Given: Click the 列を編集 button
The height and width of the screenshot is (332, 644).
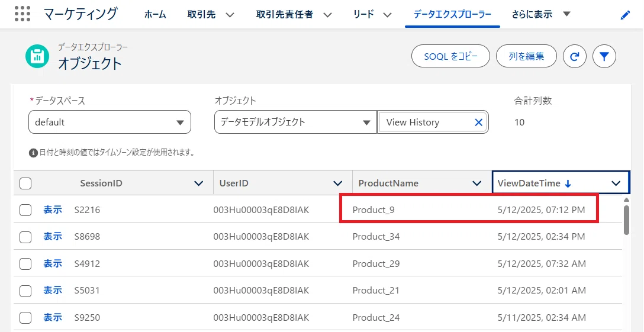Looking at the screenshot, I should pyautogui.click(x=527, y=56).
